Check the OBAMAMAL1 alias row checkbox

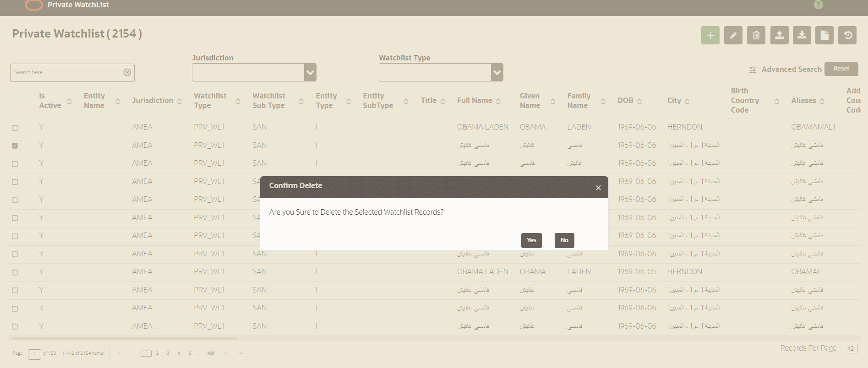15,128
